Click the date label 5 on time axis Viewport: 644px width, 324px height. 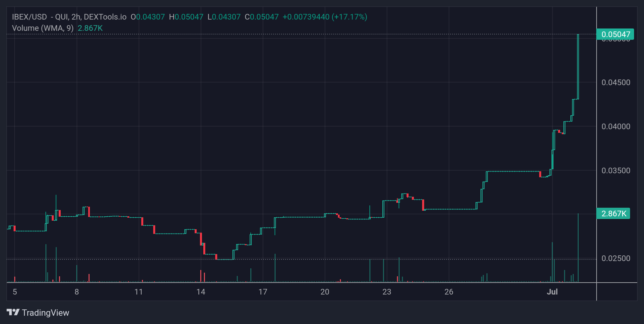click(x=15, y=292)
